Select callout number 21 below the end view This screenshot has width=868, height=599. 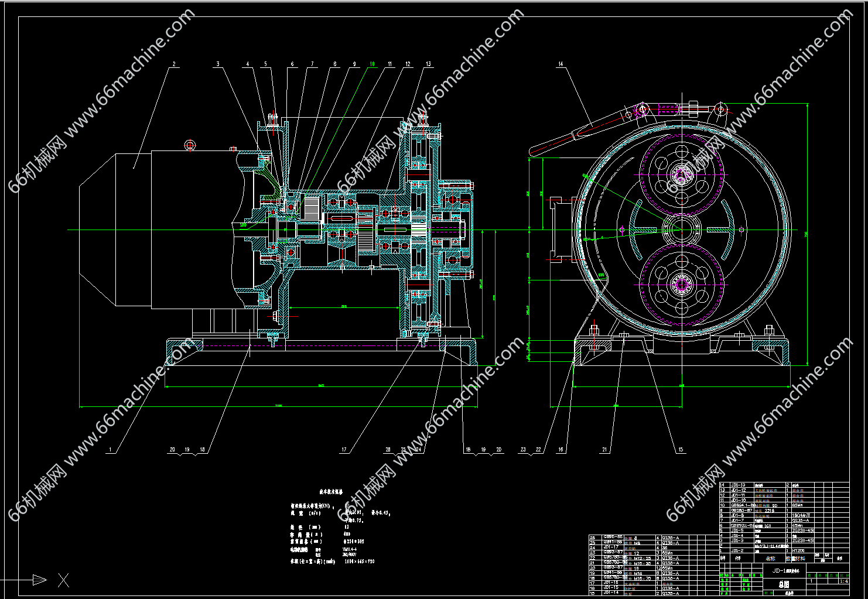tap(604, 450)
